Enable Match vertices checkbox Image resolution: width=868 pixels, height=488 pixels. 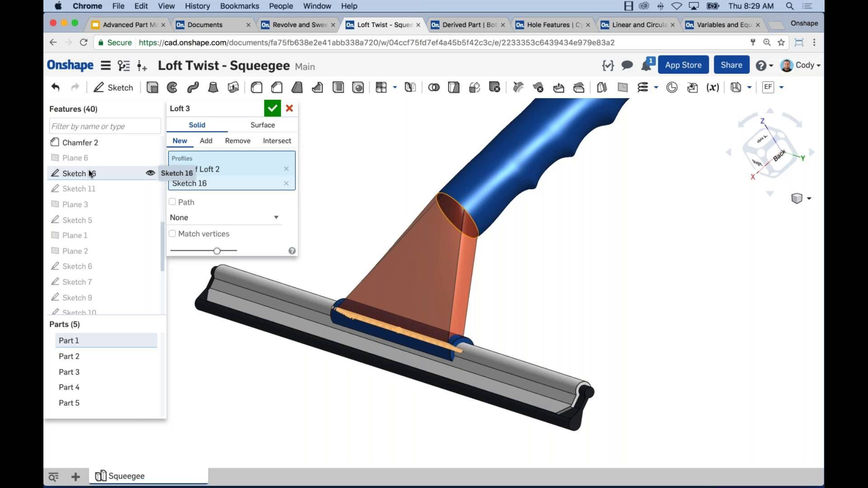point(172,233)
